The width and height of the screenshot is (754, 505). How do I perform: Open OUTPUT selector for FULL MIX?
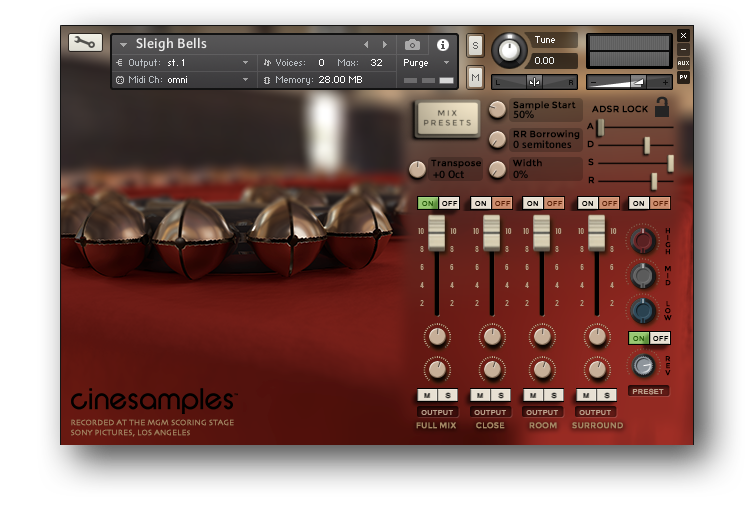coord(437,412)
